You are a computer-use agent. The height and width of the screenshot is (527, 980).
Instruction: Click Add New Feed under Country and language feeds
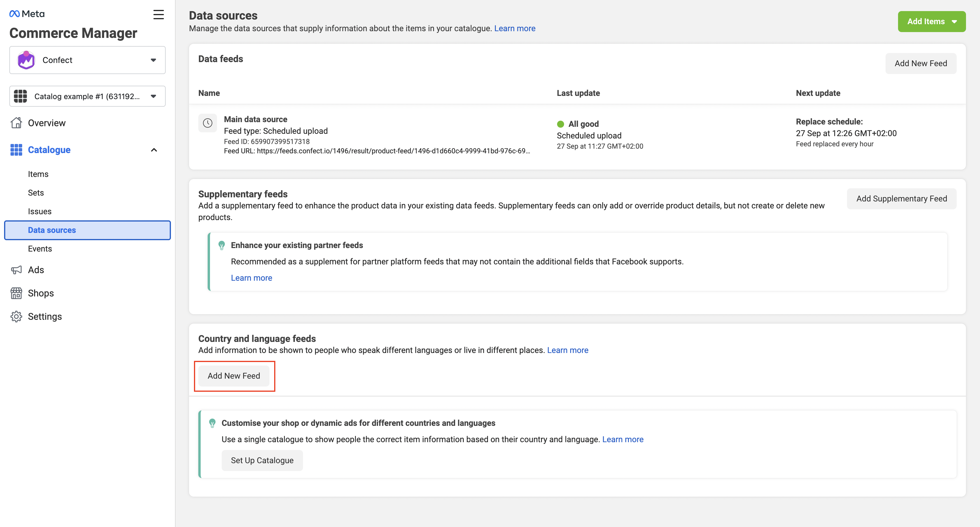click(x=234, y=376)
